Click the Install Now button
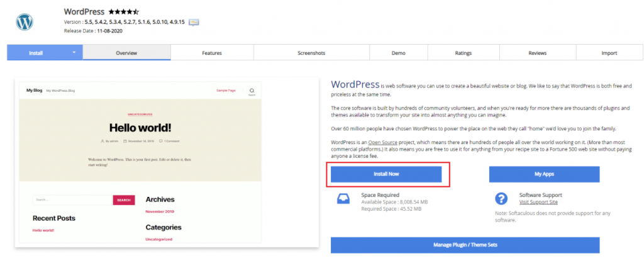 (386, 174)
